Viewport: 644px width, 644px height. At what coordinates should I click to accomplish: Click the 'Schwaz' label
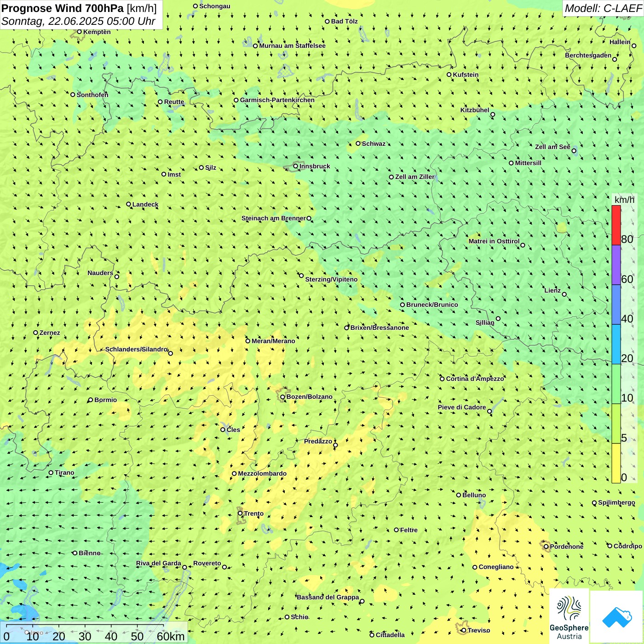pyautogui.click(x=374, y=144)
